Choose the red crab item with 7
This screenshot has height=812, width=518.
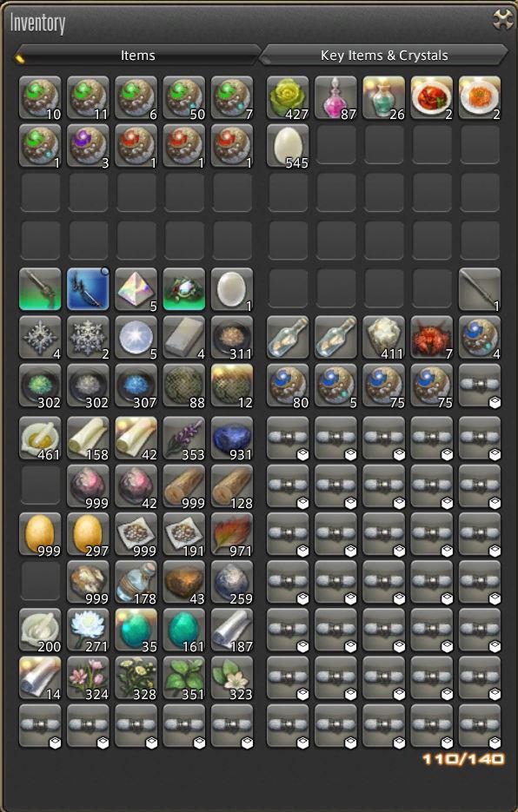(432, 338)
